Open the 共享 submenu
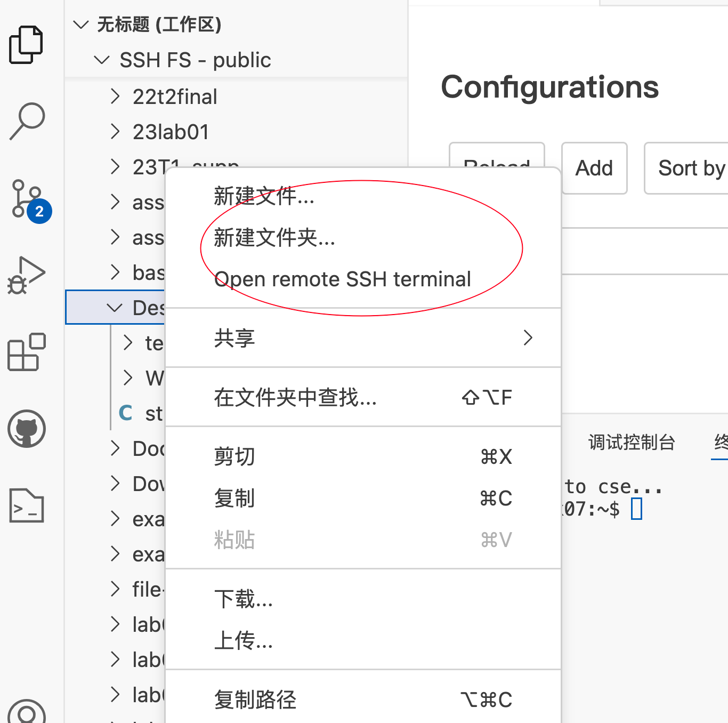728x723 pixels. coord(363,338)
